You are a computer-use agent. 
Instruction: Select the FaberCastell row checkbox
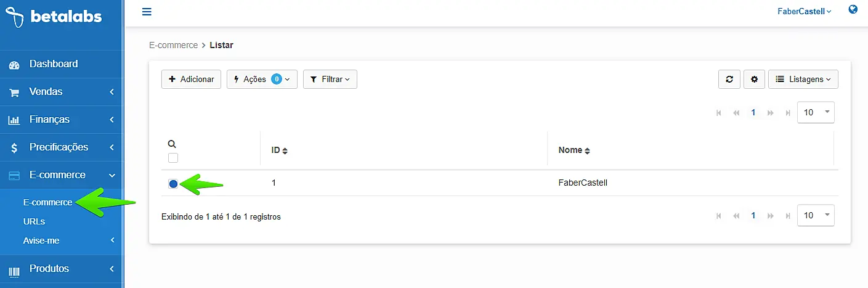tap(173, 184)
